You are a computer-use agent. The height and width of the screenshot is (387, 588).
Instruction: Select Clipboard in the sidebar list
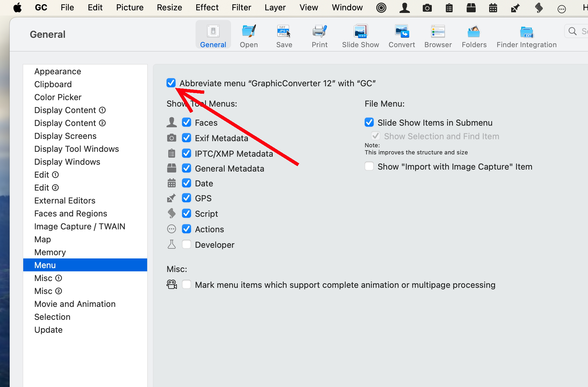(x=85, y=84)
